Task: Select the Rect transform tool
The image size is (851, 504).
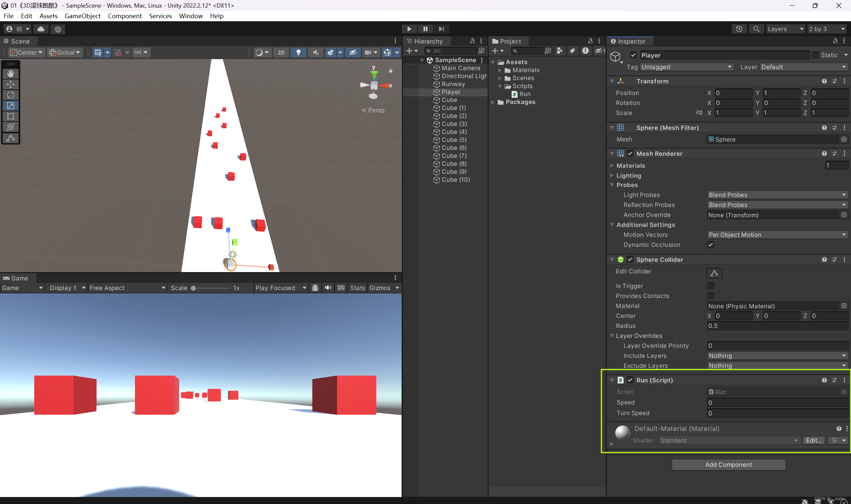Action: coord(11,116)
